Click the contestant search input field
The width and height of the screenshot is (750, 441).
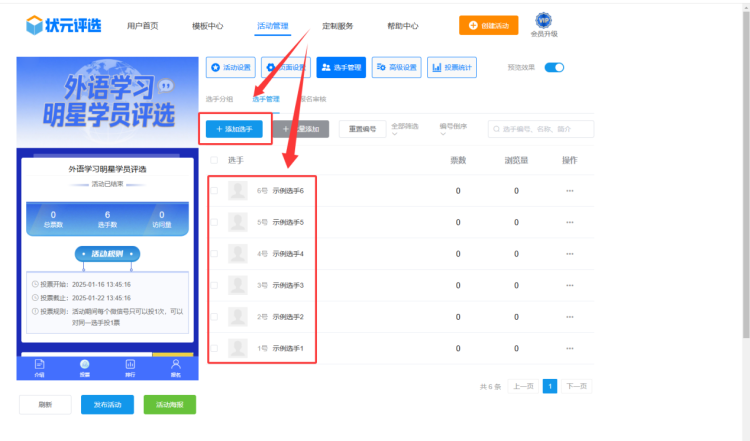point(545,129)
